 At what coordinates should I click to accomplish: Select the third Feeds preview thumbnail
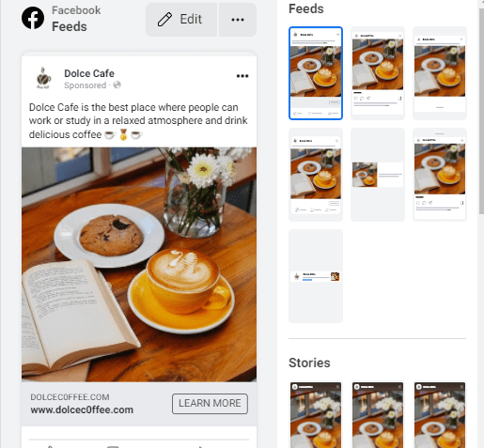click(440, 73)
